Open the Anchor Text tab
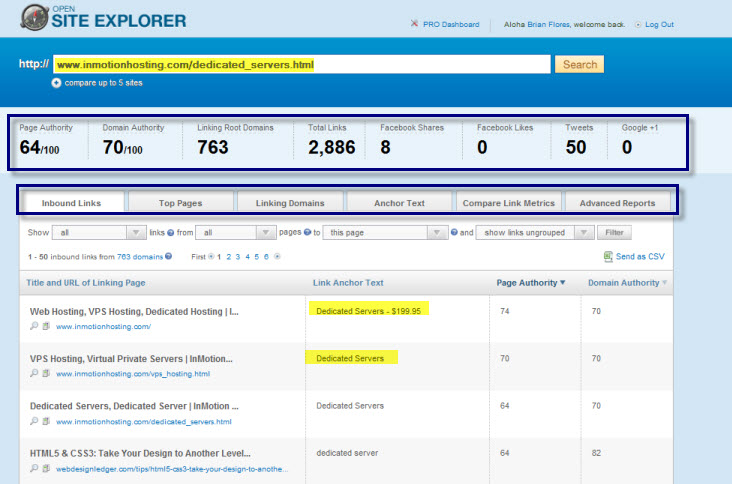Image resolution: width=732 pixels, height=484 pixels. tap(399, 203)
